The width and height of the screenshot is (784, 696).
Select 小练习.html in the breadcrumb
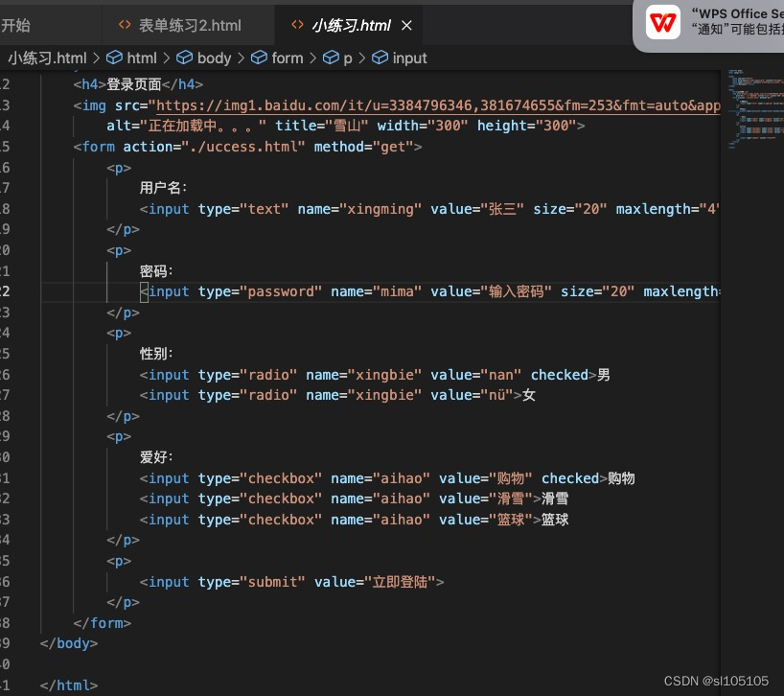tap(47, 58)
